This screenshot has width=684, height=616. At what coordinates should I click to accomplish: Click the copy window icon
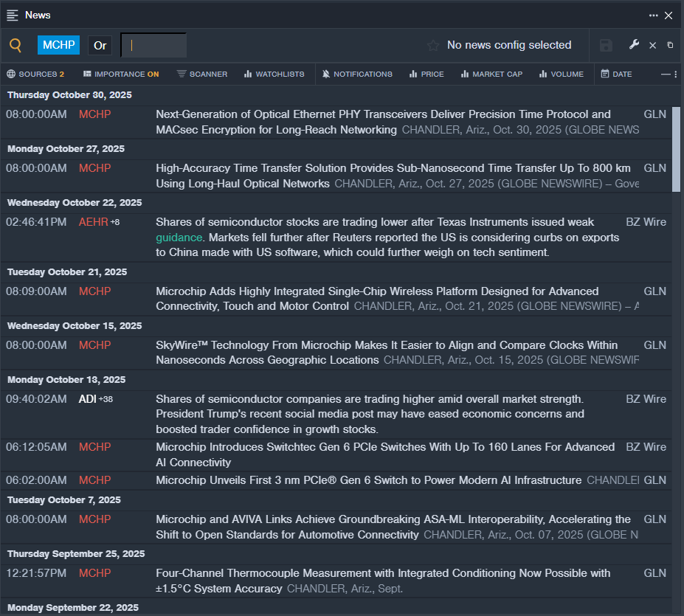click(670, 46)
